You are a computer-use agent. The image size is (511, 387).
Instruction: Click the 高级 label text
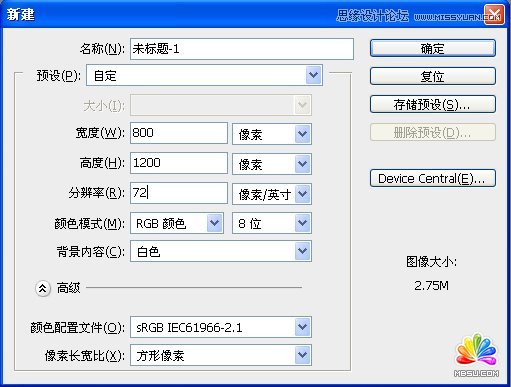(x=68, y=288)
